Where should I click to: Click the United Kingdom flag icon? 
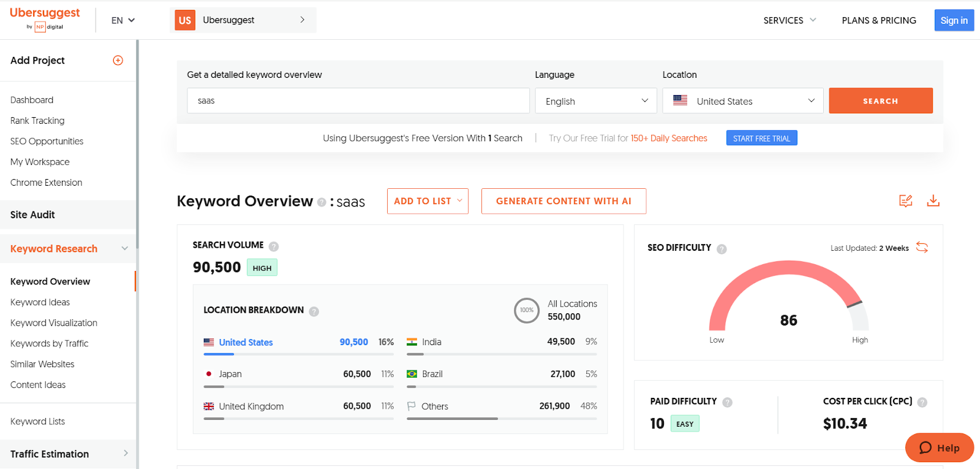point(209,406)
